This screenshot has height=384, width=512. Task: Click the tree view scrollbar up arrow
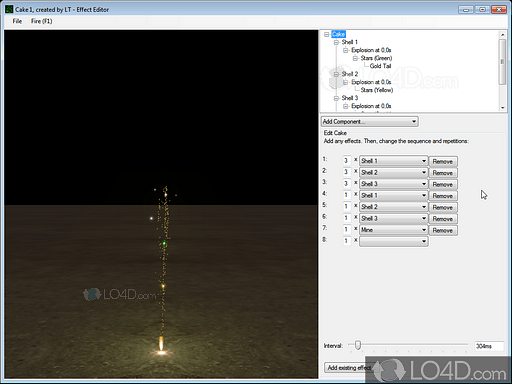tap(502, 35)
